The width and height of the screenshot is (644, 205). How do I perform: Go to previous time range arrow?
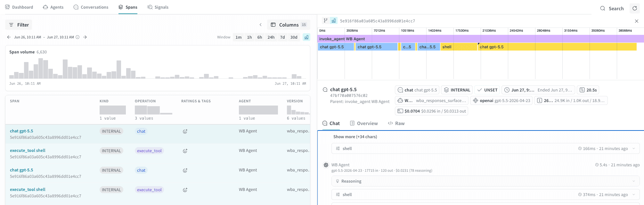(9, 37)
